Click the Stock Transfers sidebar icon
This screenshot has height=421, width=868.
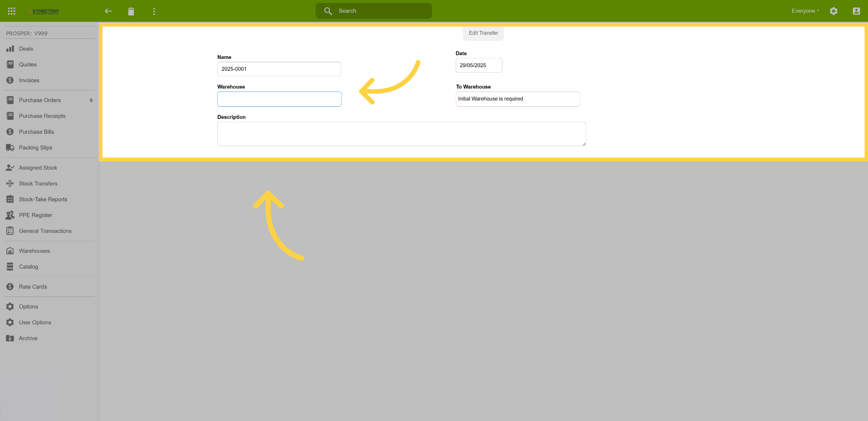(x=10, y=184)
